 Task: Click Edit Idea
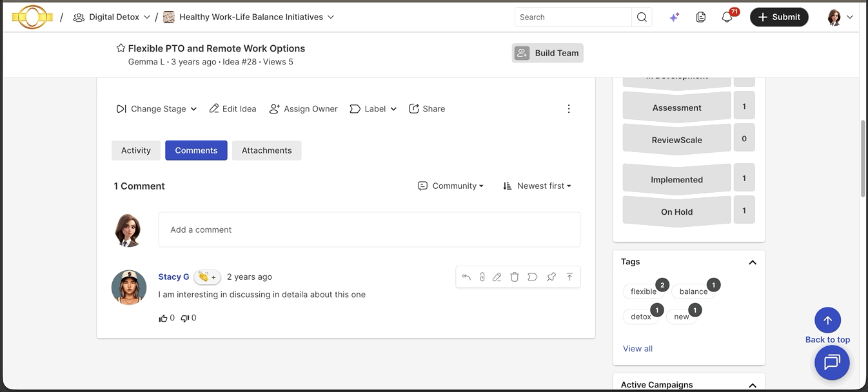point(233,109)
